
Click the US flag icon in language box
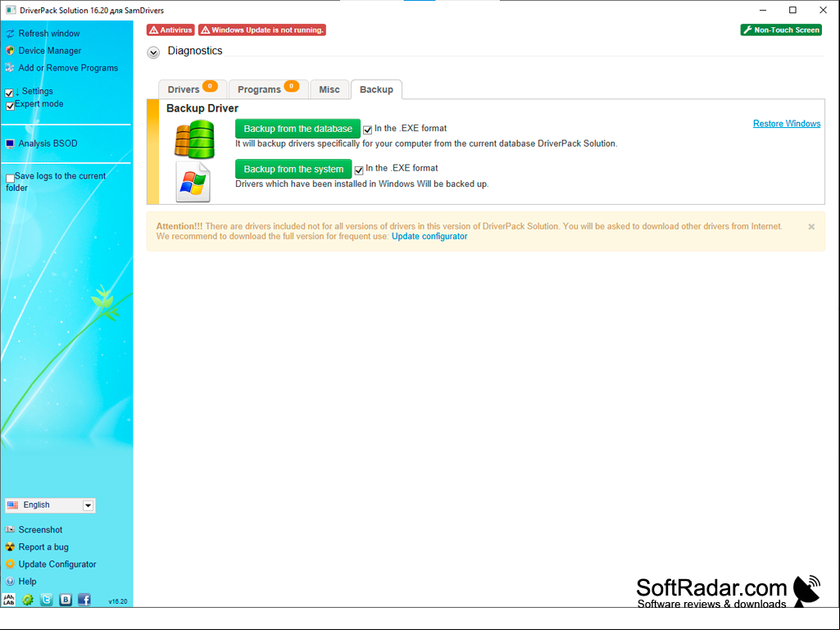pyautogui.click(x=13, y=505)
